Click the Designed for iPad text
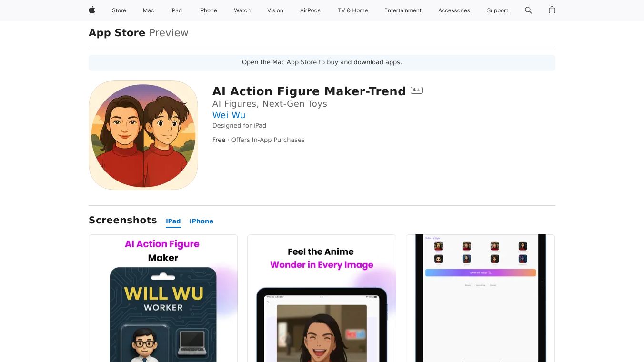Viewport: 644px width, 362px height. point(239,126)
